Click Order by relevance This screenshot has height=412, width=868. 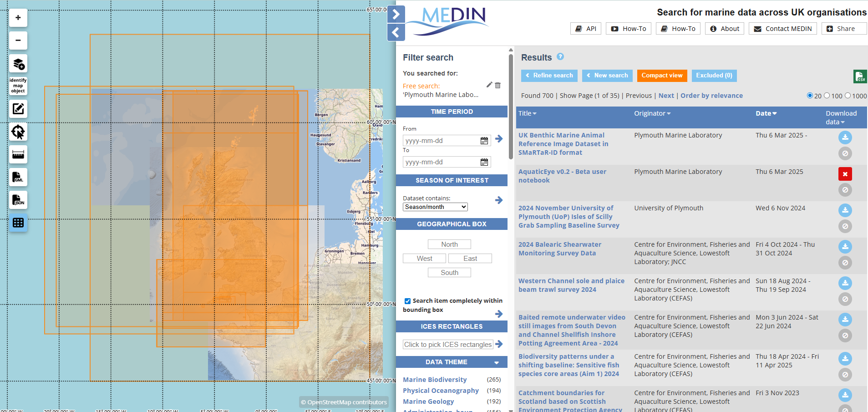[711, 96]
